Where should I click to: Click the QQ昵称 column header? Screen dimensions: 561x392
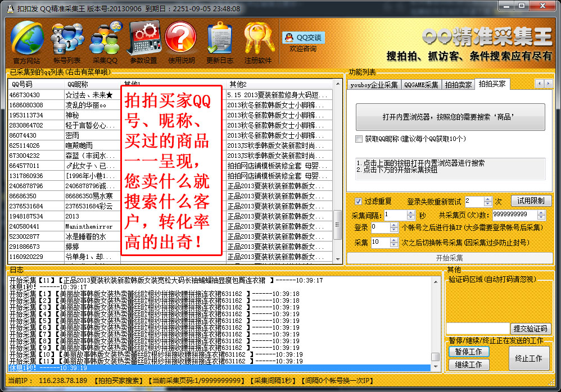pyautogui.click(x=92, y=84)
